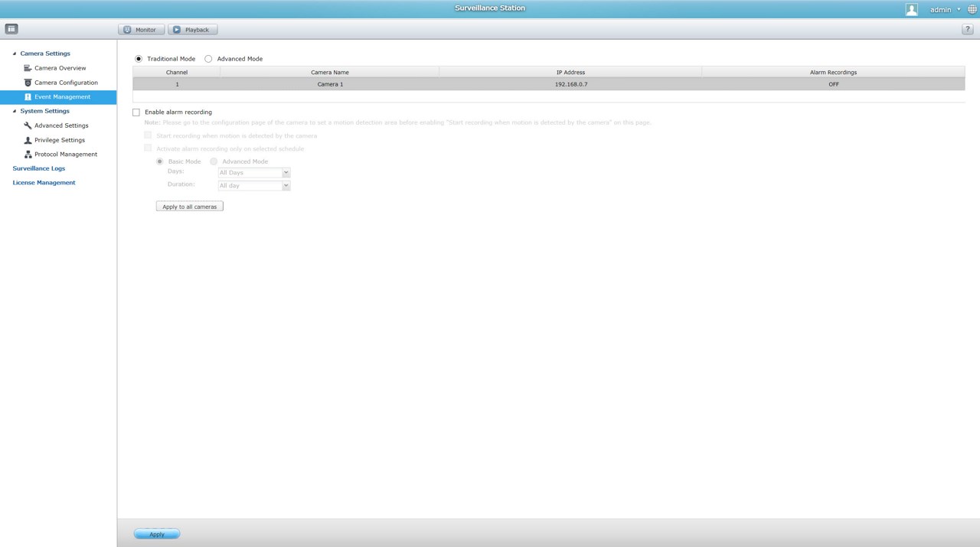The width and height of the screenshot is (980, 547).
Task: Click the Channel column header
Action: tap(177, 72)
